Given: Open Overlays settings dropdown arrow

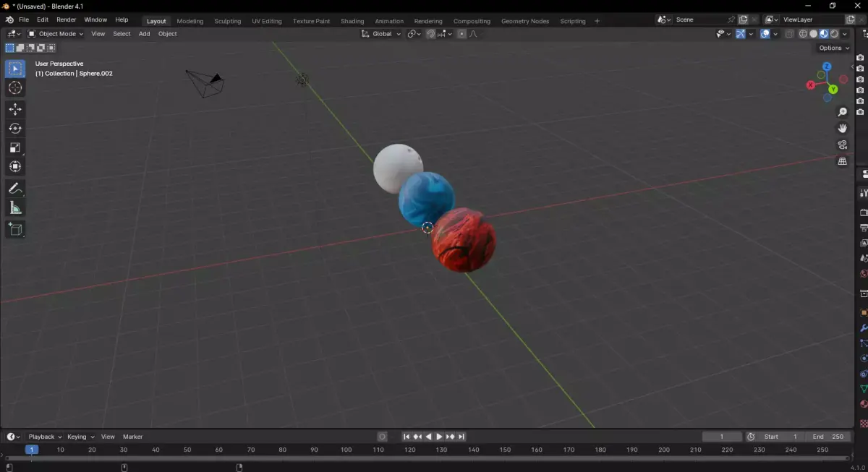Looking at the screenshot, I should pyautogui.click(x=775, y=34).
